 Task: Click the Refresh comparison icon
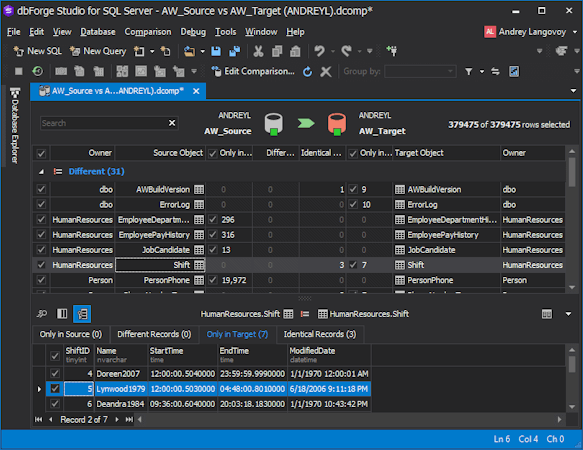(x=307, y=71)
